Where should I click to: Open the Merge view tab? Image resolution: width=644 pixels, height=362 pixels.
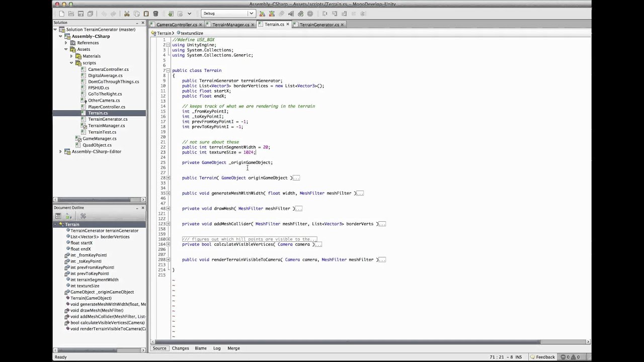pyautogui.click(x=233, y=348)
